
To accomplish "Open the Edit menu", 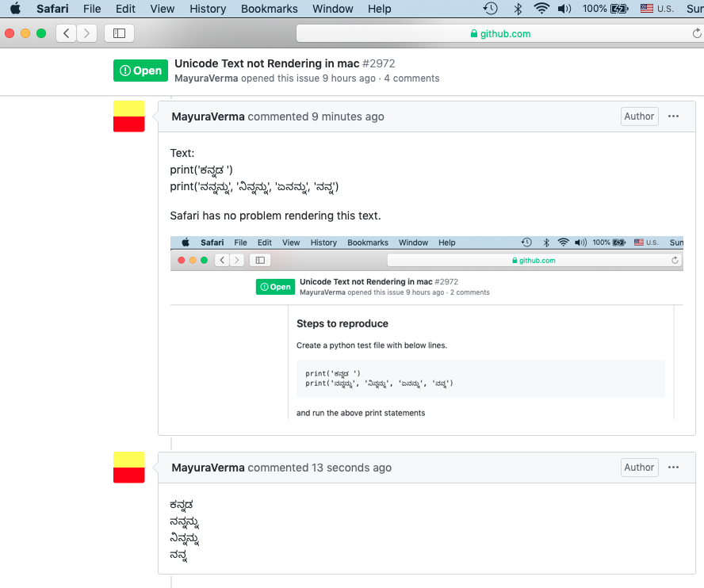I will click(x=125, y=9).
